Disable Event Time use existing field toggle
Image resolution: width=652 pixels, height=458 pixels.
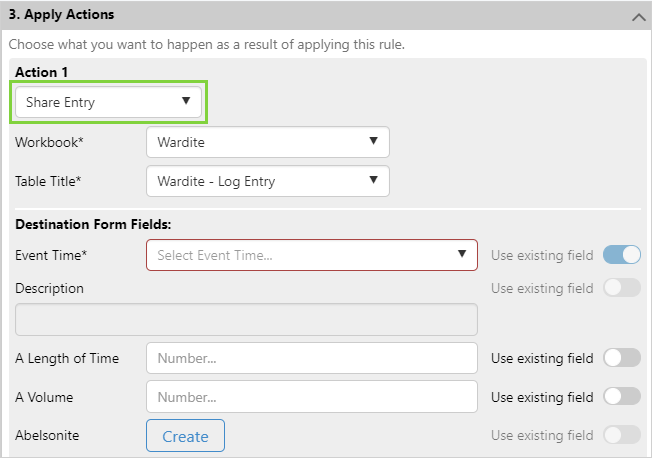(622, 255)
